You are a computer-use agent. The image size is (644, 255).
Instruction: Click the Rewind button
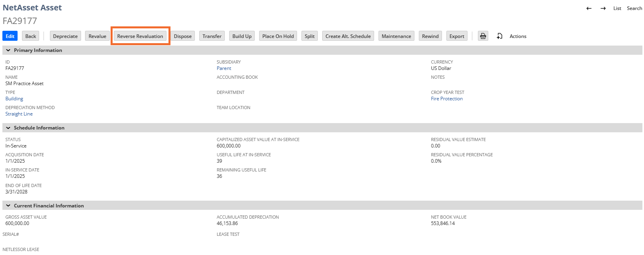[x=430, y=36]
